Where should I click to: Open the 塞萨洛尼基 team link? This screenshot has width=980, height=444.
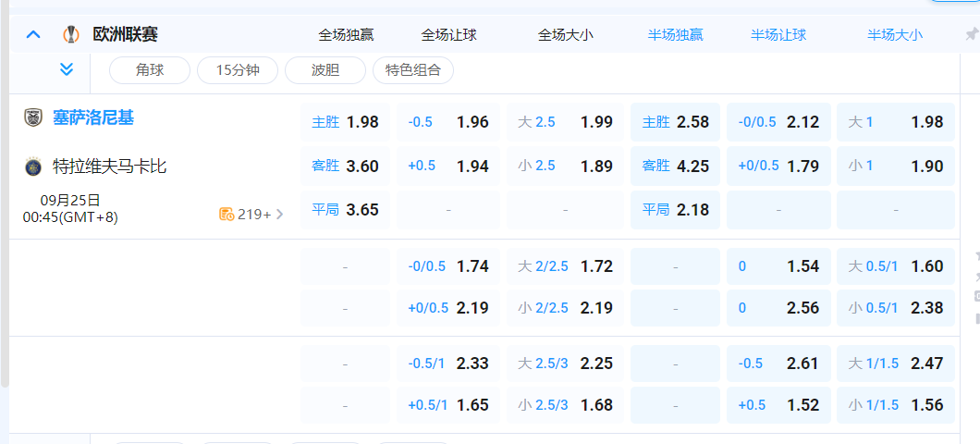point(93,117)
